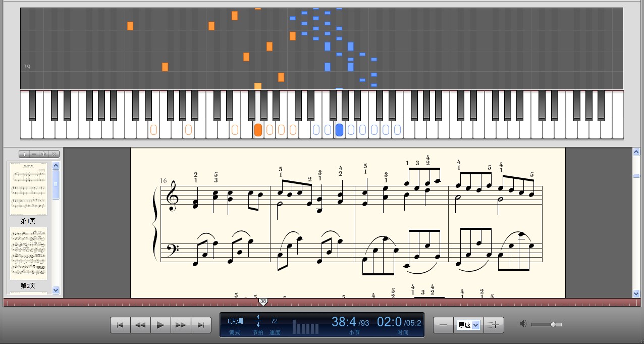Increase tempo with the plus button
Viewport: 644px width, 344px height.
tap(495, 325)
